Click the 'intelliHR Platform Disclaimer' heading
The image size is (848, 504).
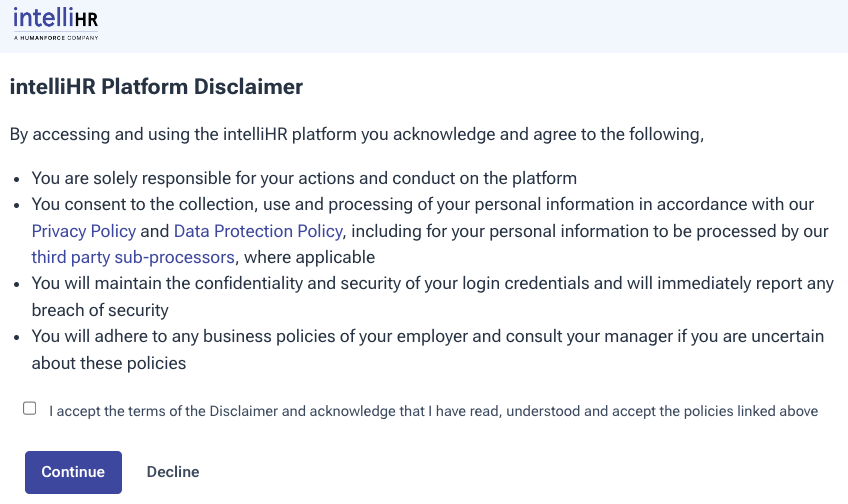(x=156, y=87)
